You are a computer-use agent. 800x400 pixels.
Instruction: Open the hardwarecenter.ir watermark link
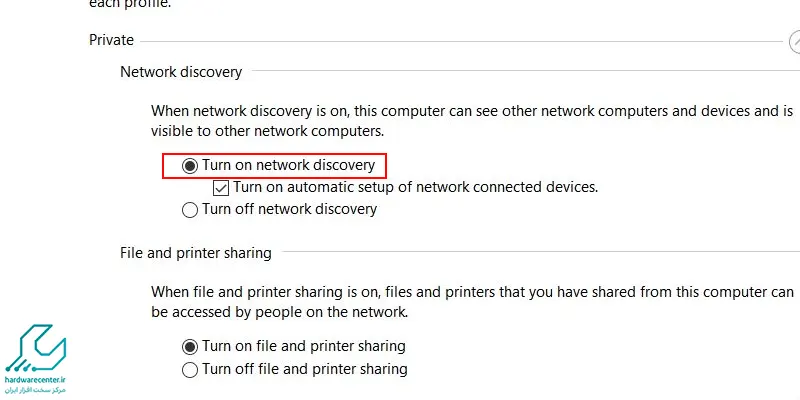(x=35, y=380)
